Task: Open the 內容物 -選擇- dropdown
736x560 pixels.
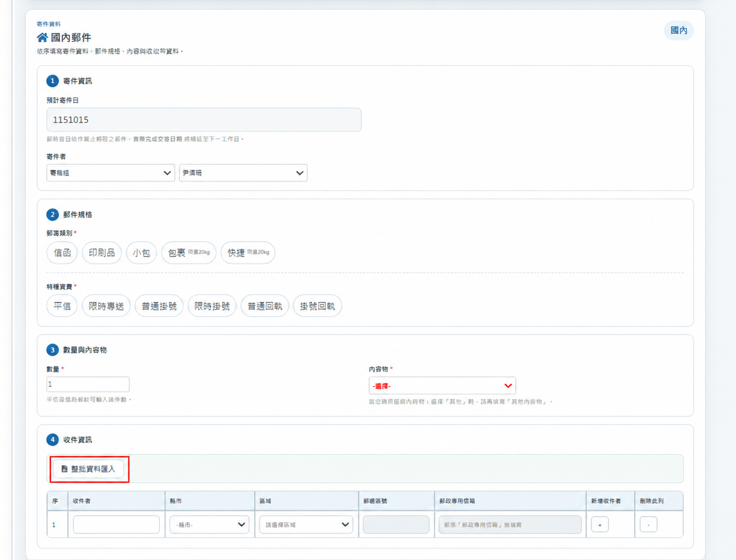Action: (x=442, y=386)
